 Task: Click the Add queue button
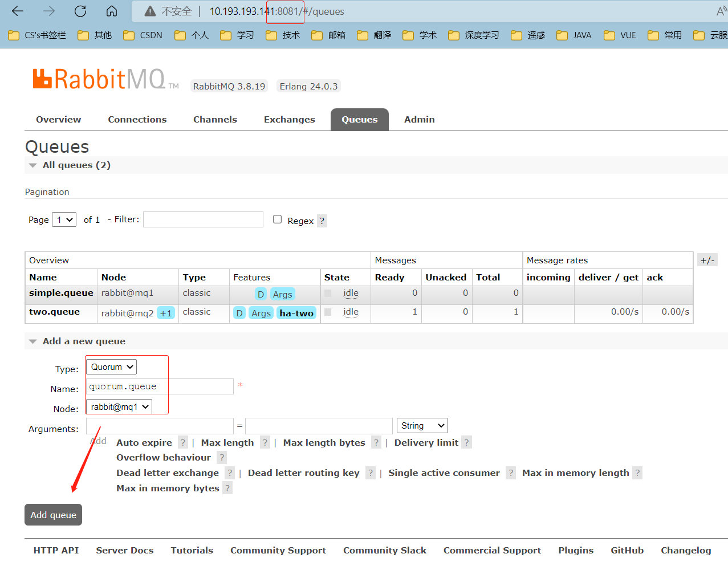click(x=54, y=515)
